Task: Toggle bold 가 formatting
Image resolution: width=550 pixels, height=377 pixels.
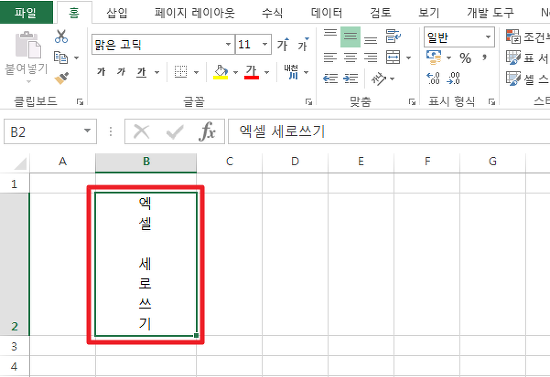Action: (x=101, y=72)
